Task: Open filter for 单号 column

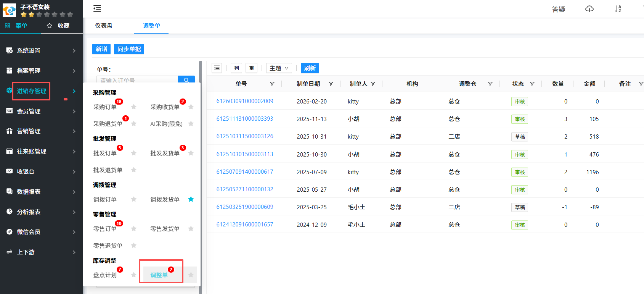Action: (272, 84)
